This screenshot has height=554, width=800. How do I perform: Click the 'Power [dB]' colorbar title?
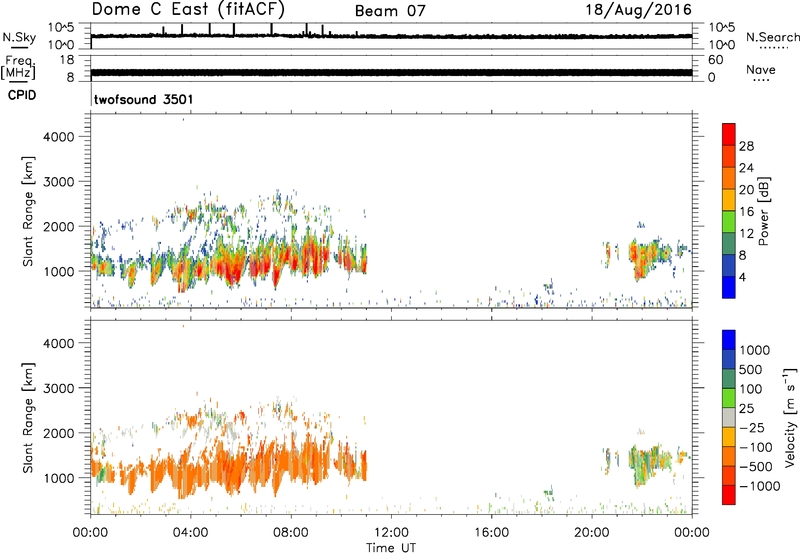(x=763, y=211)
